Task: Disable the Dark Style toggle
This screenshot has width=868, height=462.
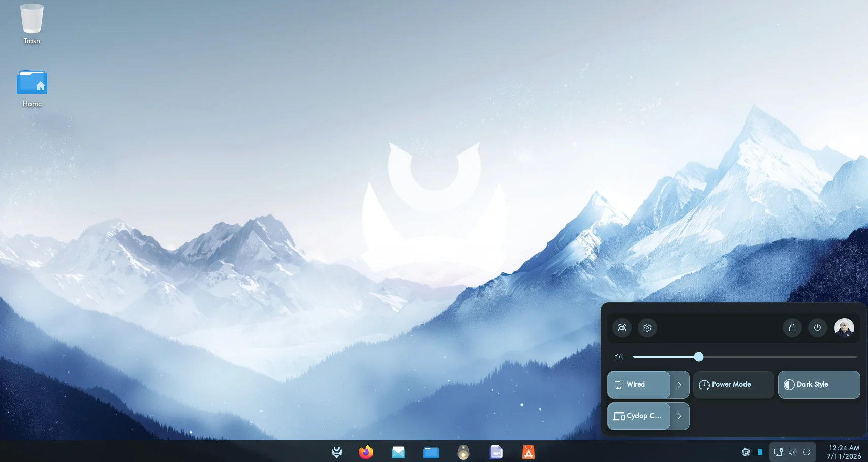Action: tap(819, 385)
